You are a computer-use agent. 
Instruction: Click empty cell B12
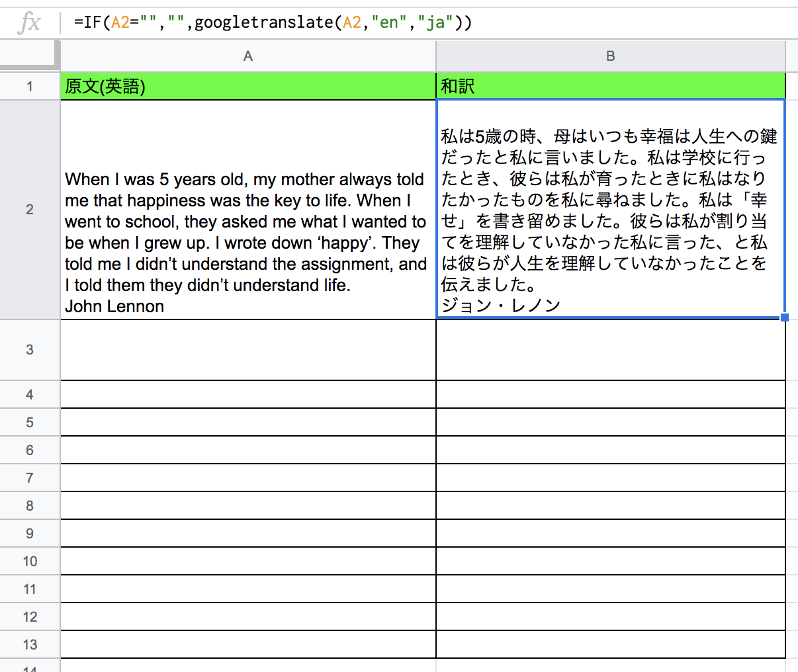coord(611,616)
